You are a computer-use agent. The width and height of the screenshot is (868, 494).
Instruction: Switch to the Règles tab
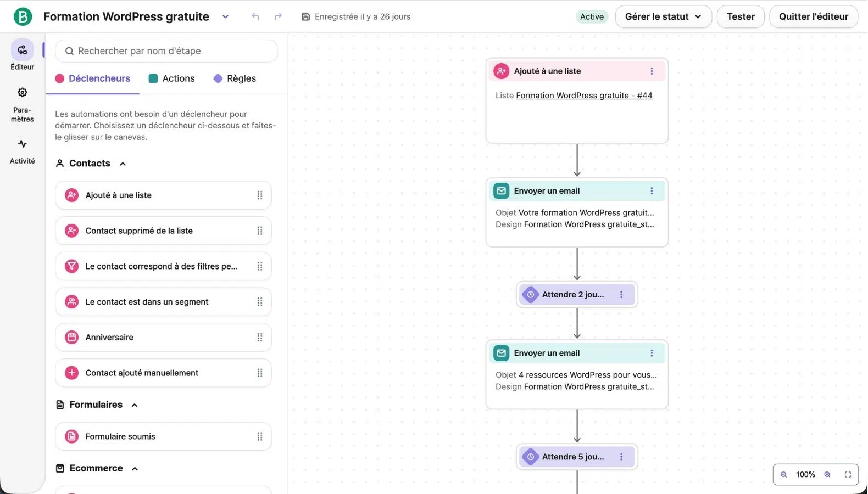pos(235,78)
